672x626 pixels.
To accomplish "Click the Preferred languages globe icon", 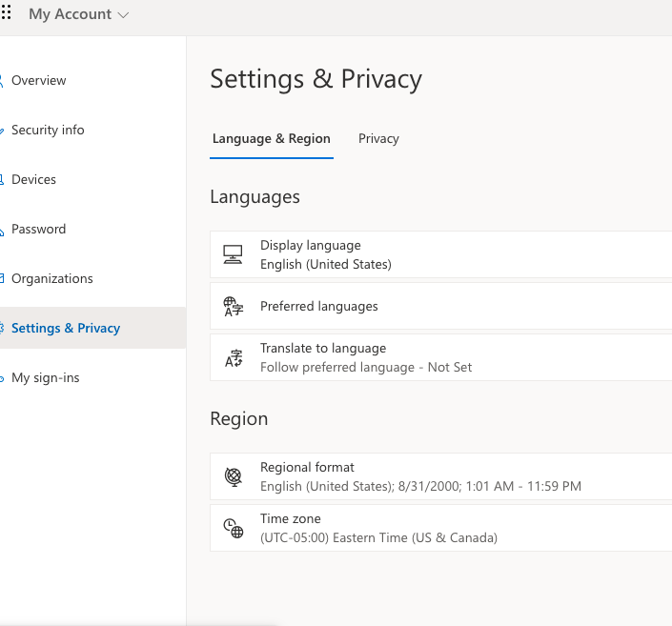I will coord(233,306).
